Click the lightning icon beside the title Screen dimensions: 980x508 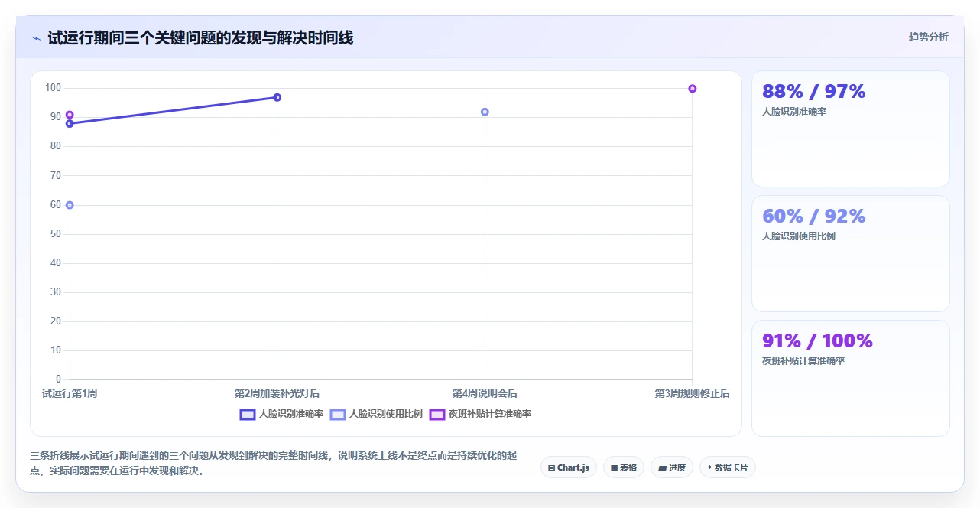(x=37, y=38)
